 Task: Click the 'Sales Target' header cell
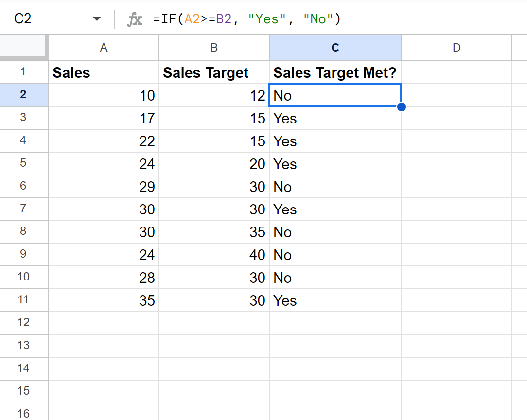(x=214, y=72)
